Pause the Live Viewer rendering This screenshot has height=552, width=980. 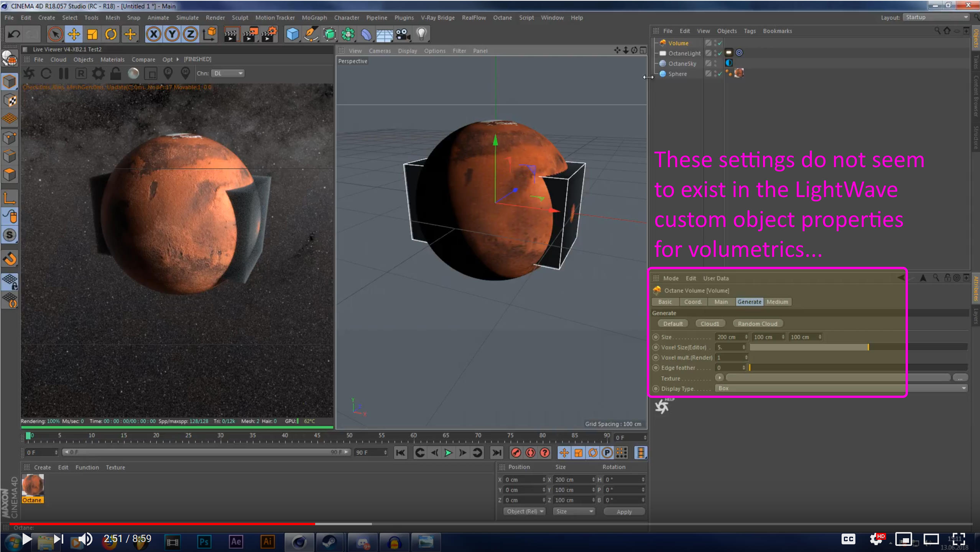(x=64, y=73)
